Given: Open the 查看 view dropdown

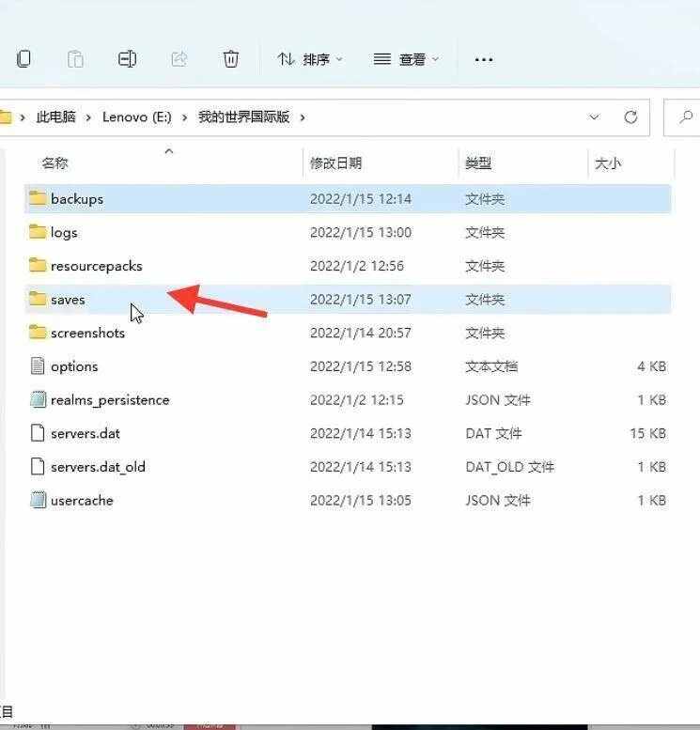Looking at the screenshot, I should 405,59.
